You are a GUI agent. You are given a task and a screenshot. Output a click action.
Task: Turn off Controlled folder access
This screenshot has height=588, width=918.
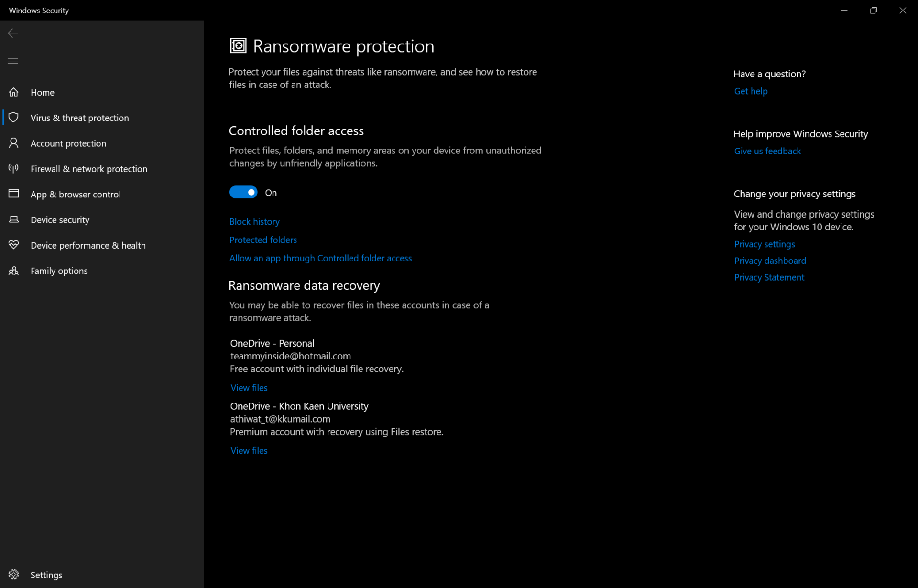tap(243, 192)
